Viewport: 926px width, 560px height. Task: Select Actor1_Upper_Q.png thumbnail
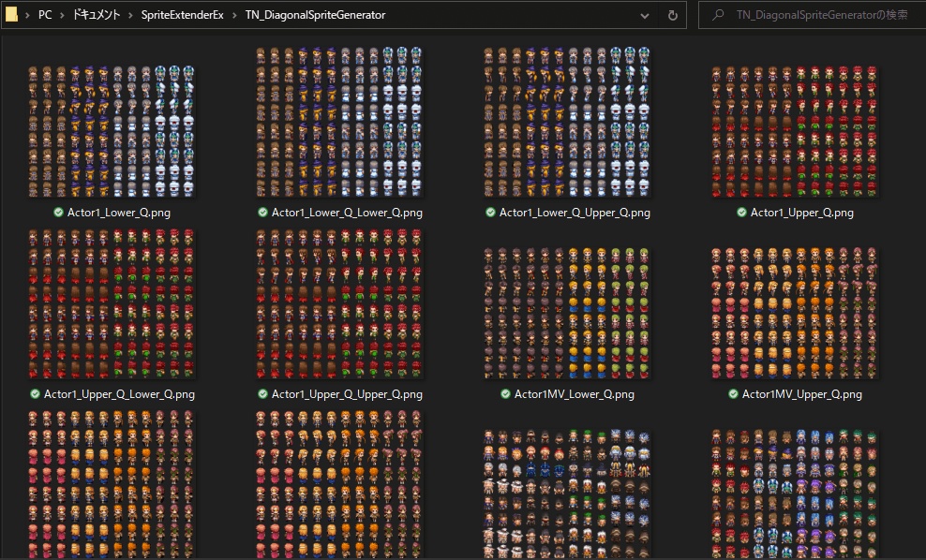point(795,131)
